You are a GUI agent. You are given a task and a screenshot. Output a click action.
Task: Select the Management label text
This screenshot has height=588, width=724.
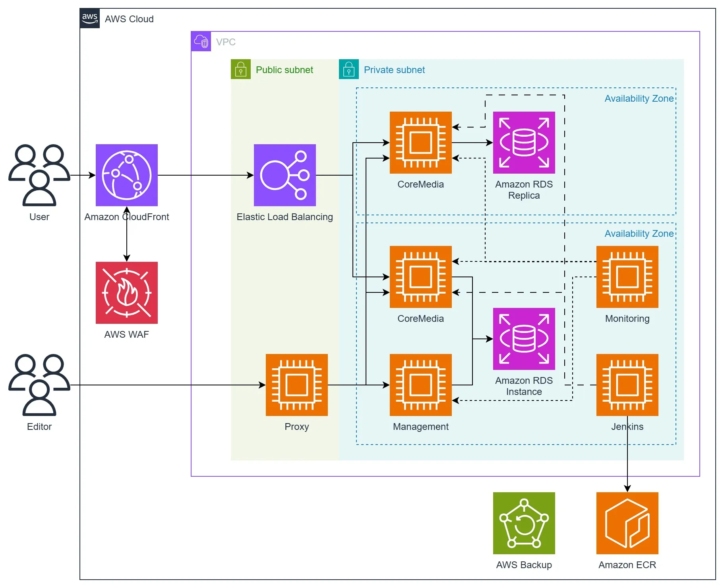(421, 427)
